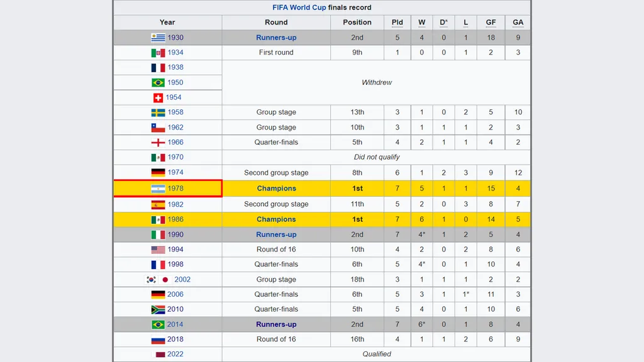Image resolution: width=644 pixels, height=362 pixels.
Task: Click the Japan flag next to 2002
Action: 165,280
